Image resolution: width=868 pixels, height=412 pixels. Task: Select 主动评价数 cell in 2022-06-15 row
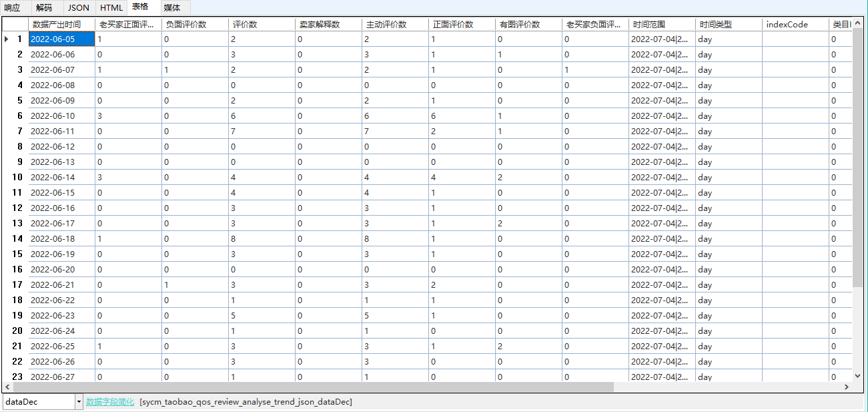point(395,193)
